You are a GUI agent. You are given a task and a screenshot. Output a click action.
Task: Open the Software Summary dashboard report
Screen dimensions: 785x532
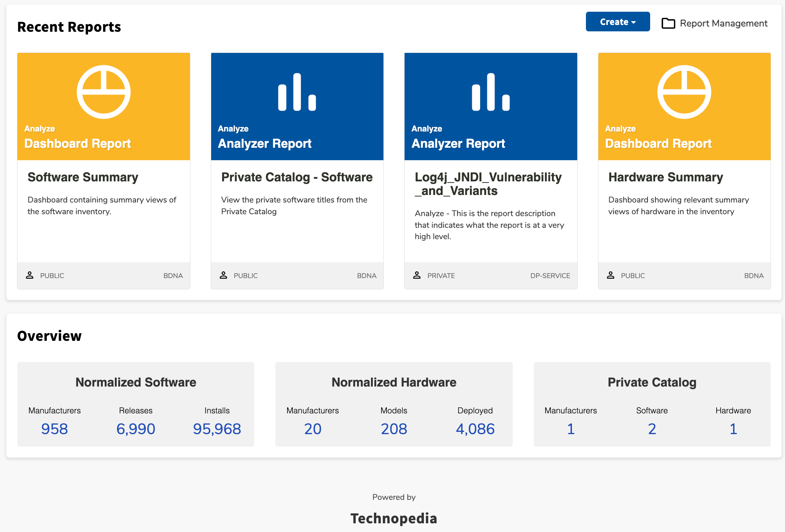coord(83,177)
